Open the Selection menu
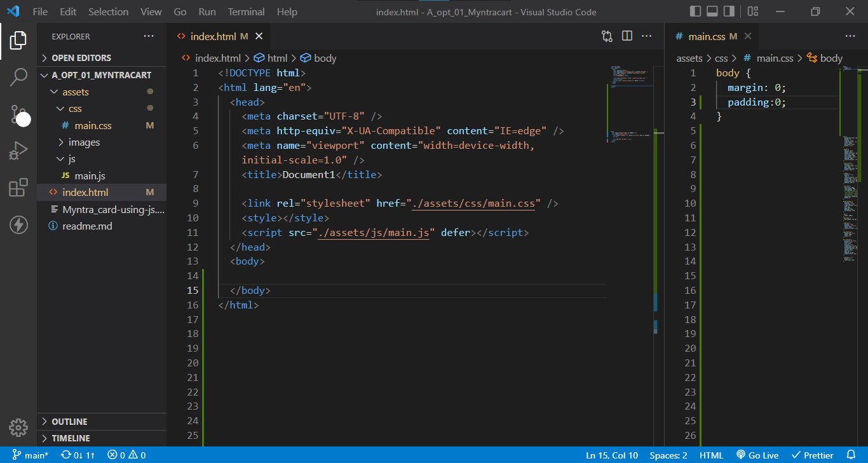 [108, 11]
